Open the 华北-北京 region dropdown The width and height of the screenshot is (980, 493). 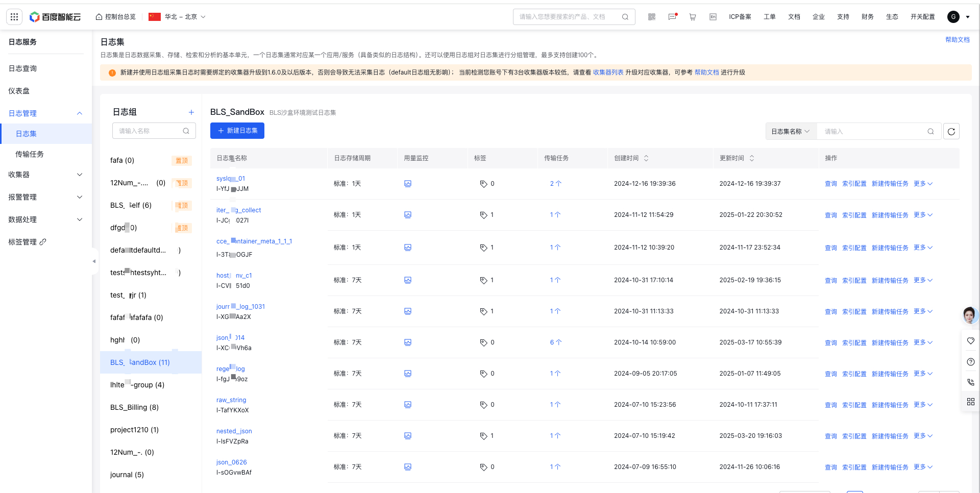tap(177, 17)
